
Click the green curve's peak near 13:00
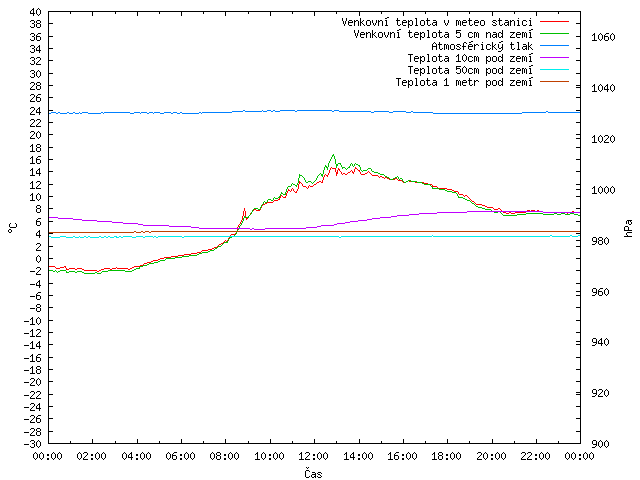[333, 155]
